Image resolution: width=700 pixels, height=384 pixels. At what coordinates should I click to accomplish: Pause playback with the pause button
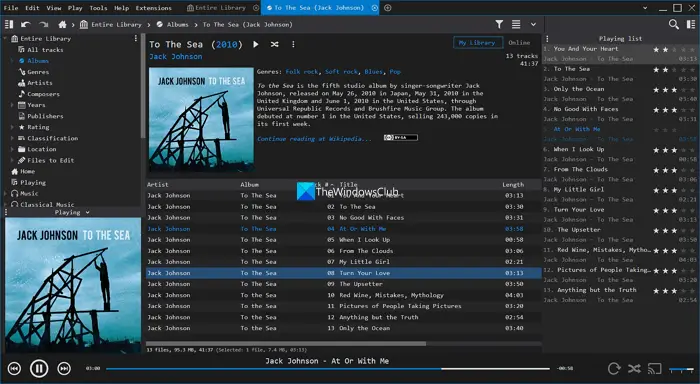[39, 368]
